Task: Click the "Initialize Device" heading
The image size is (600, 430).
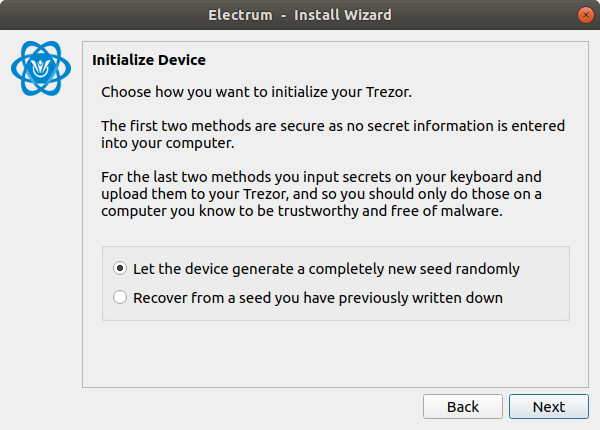Action: [x=149, y=60]
